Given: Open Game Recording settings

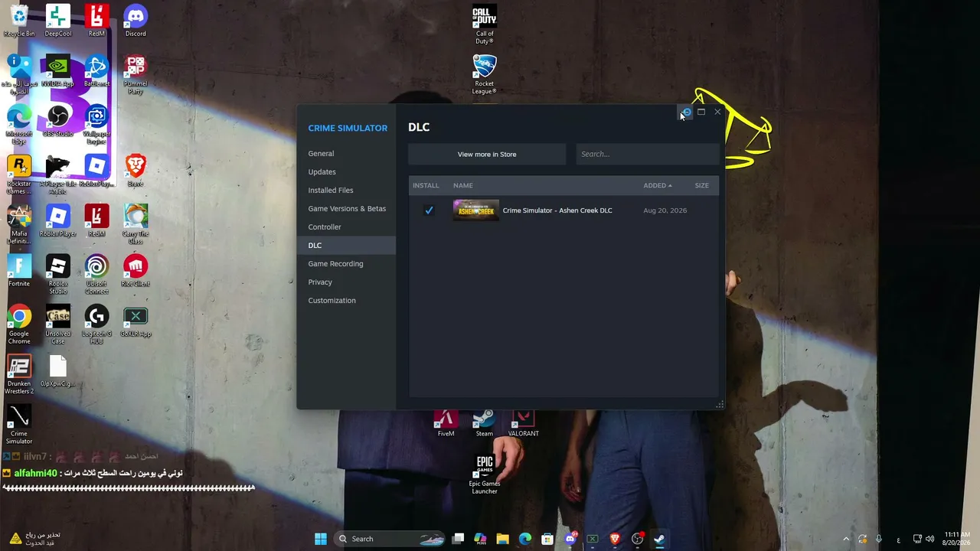Looking at the screenshot, I should coord(335,263).
